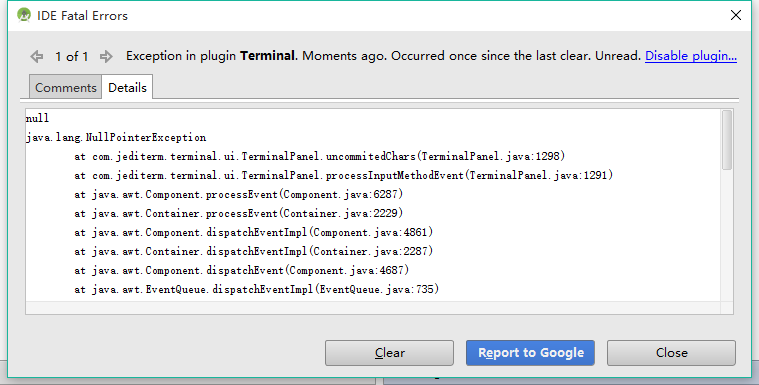Image resolution: width=759 pixels, height=385 pixels.
Task: Switch to the Comments tab
Action: (65, 87)
